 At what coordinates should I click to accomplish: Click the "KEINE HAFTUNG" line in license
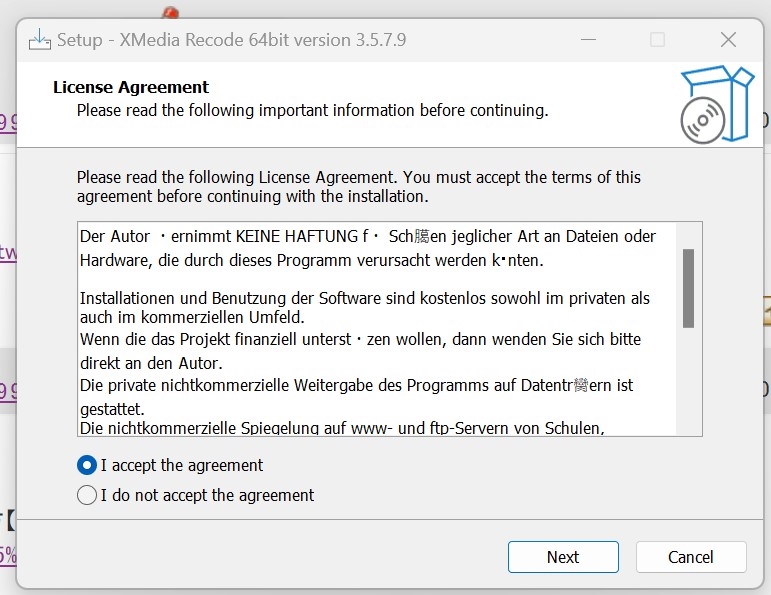coord(367,237)
